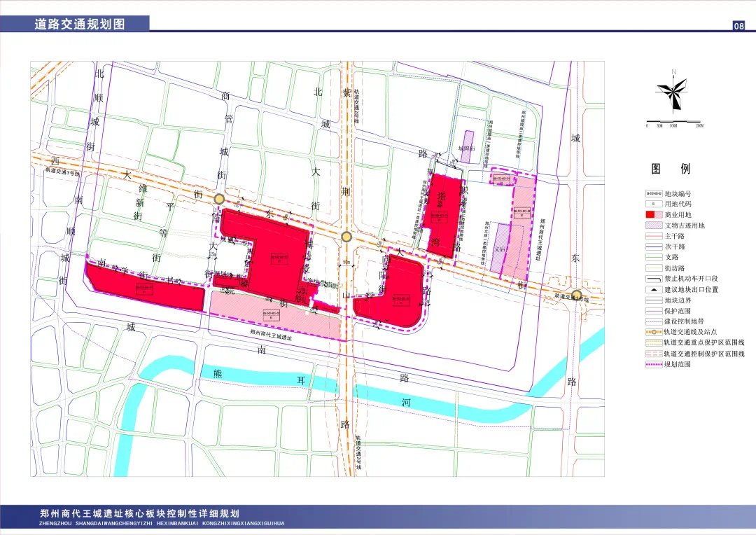Click the 轨道交通重点保护区范围线 legend sample
Screen dimensions: 756x535
654,342
